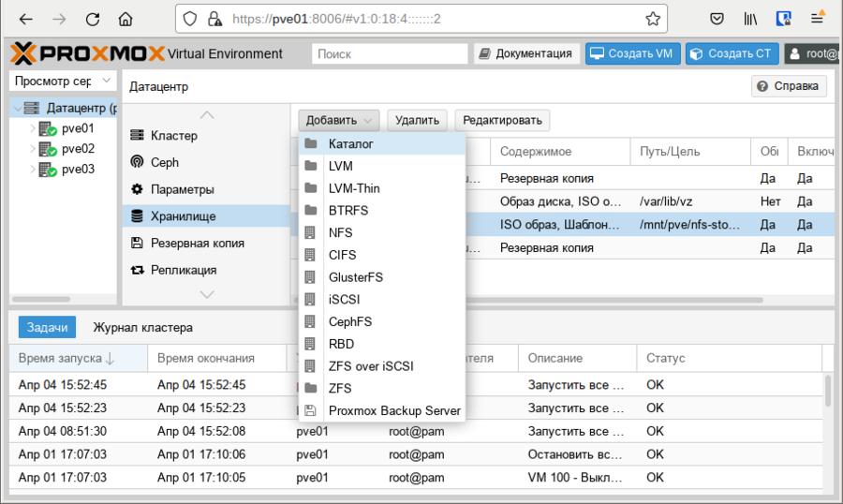Open Firefox hamburger menu
Viewport: 843px width, 504px height.
click(x=817, y=20)
